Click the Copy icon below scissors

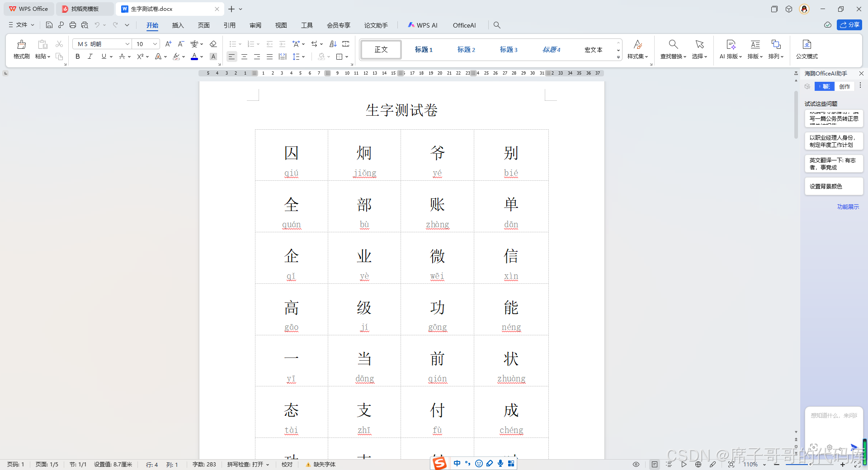tap(59, 56)
